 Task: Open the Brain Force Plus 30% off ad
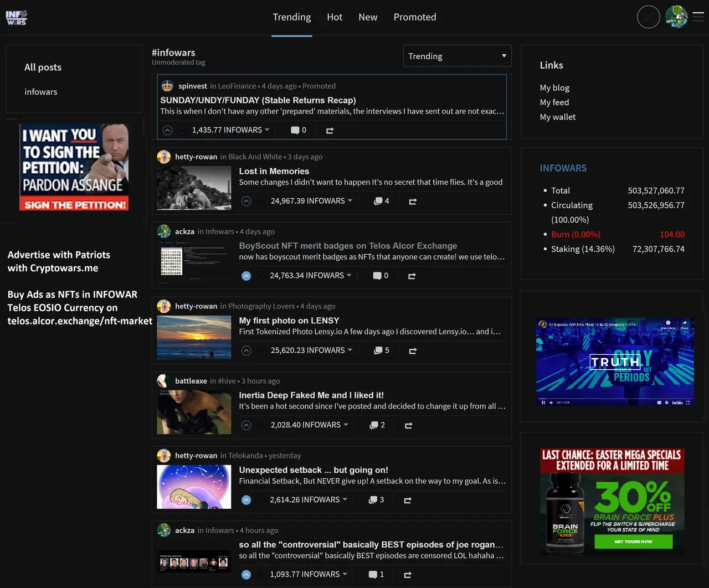click(x=612, y=501)
